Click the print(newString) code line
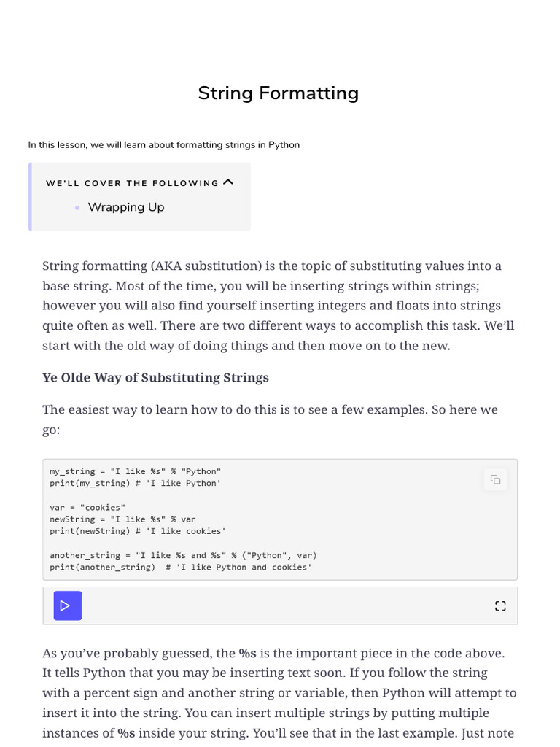The width and height of the screenshot is (560, 747). tap(138, 531)
